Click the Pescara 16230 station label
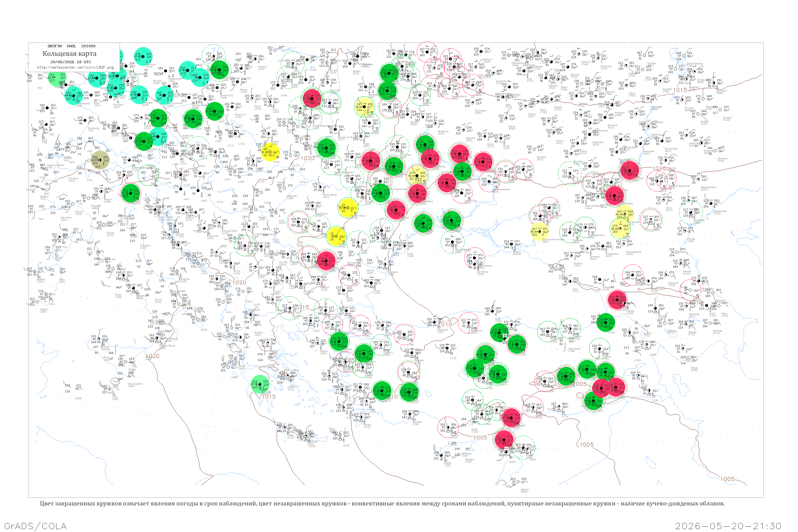 (x=149, y=272)
